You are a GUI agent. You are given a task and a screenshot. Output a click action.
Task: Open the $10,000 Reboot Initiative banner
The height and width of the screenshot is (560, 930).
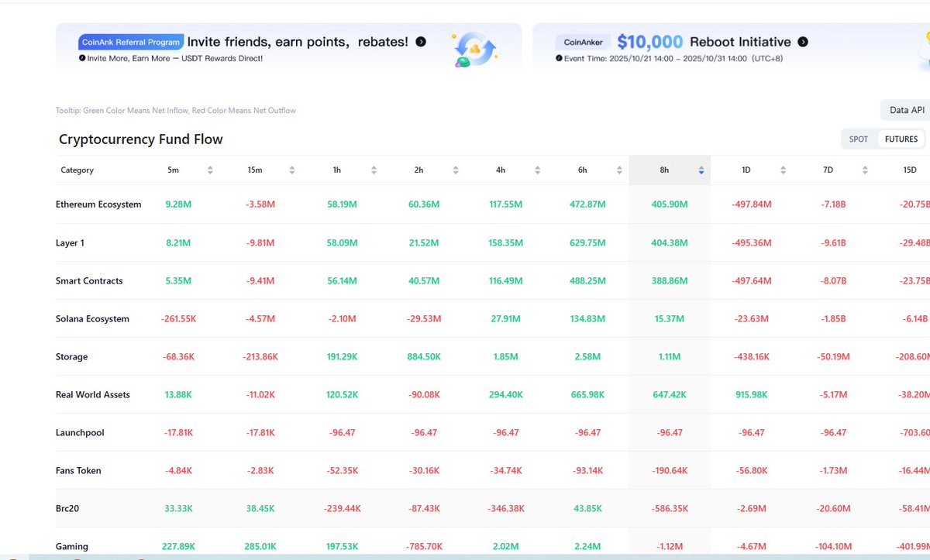[731, 50]
